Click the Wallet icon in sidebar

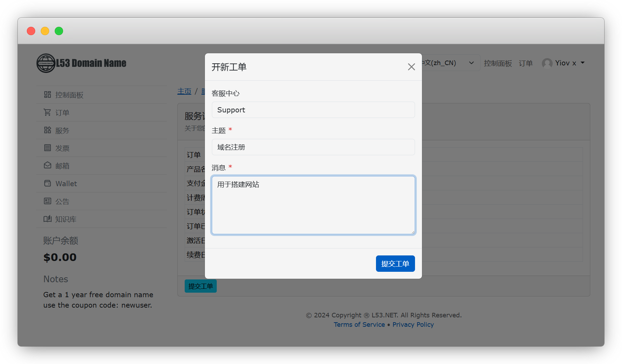[47, 183]
